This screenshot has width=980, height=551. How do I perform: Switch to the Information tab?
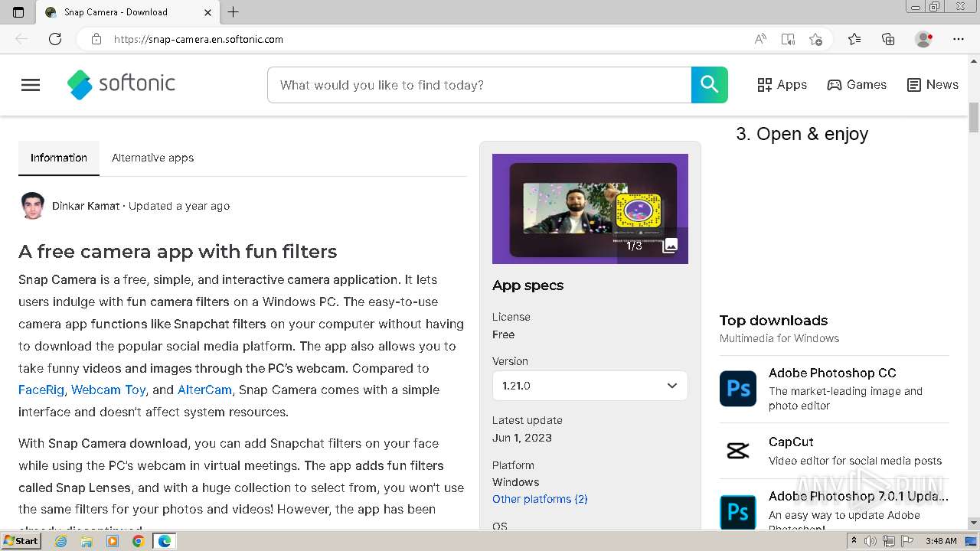tap(59, 158)
